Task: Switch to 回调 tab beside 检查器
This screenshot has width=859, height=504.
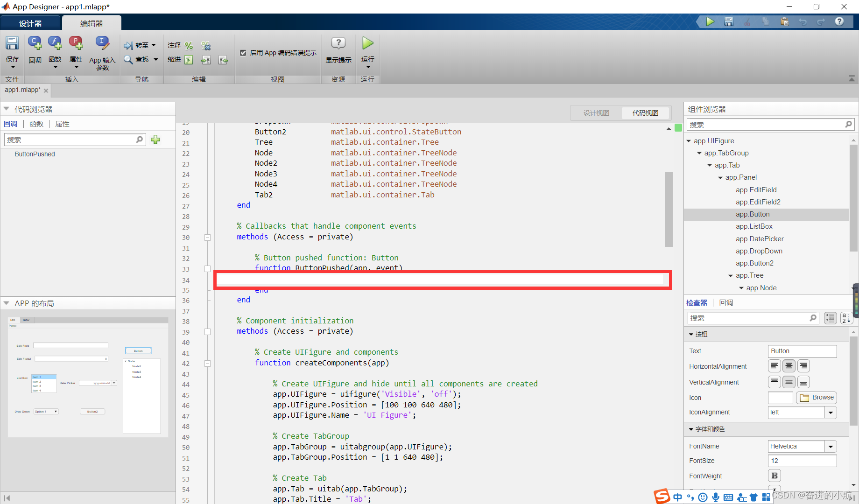Action: (x=726, y=303)
